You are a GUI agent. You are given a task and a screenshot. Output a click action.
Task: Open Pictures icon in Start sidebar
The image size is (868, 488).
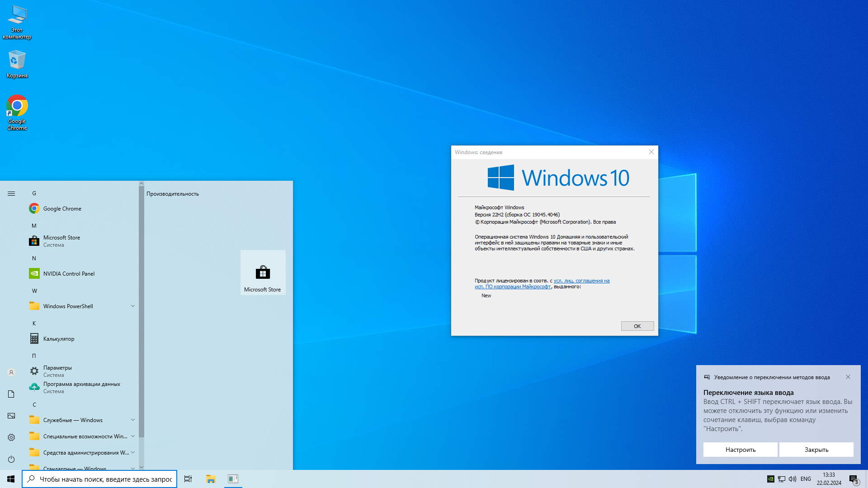[11, 416]
